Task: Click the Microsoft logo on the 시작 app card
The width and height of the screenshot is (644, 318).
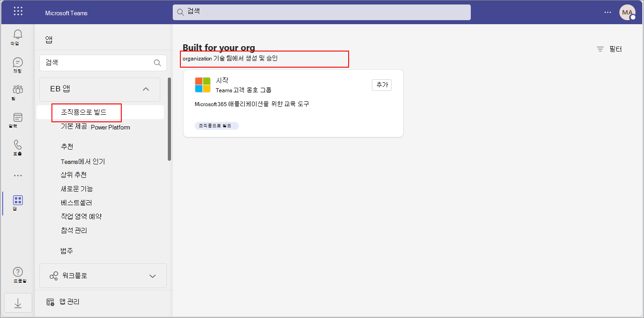Action: click(203, 85)
